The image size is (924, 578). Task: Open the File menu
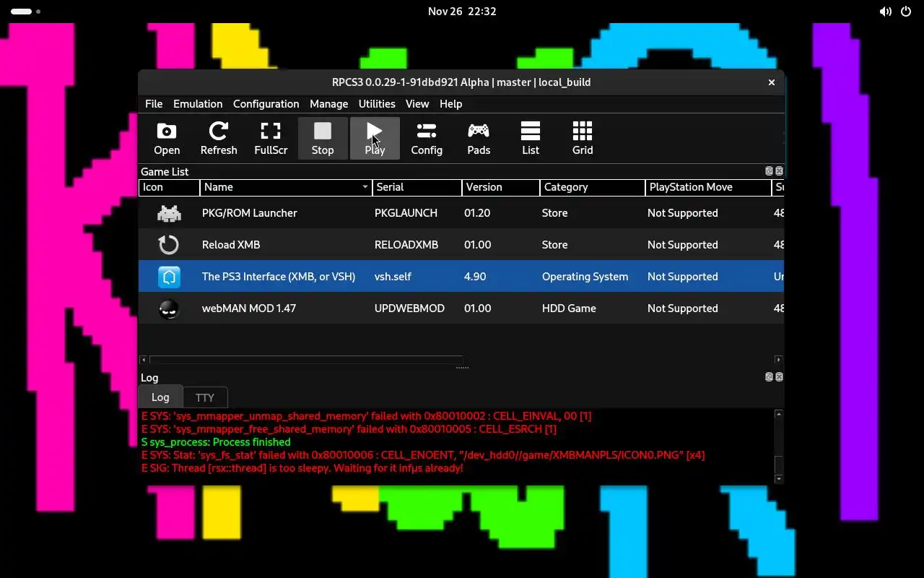click(x=154, y=104)
